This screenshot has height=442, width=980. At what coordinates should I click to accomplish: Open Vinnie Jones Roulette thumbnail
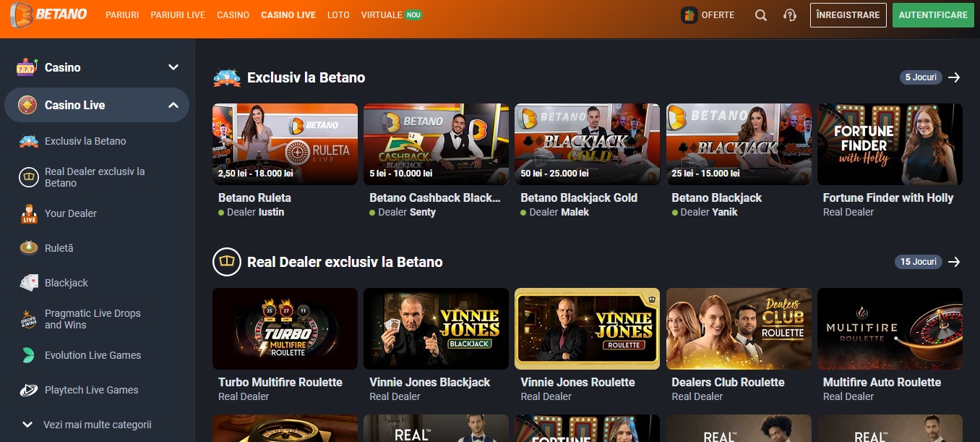587,328
